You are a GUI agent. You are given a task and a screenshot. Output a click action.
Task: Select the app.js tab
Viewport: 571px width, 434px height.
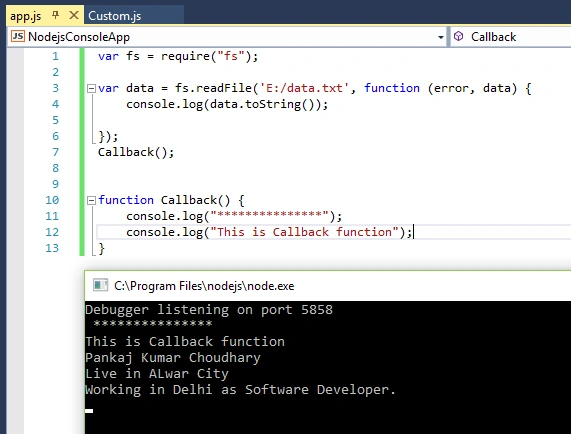(25, 16)
